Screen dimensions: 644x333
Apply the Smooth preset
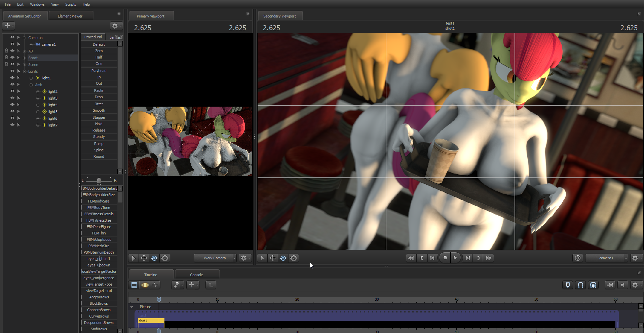99,110
